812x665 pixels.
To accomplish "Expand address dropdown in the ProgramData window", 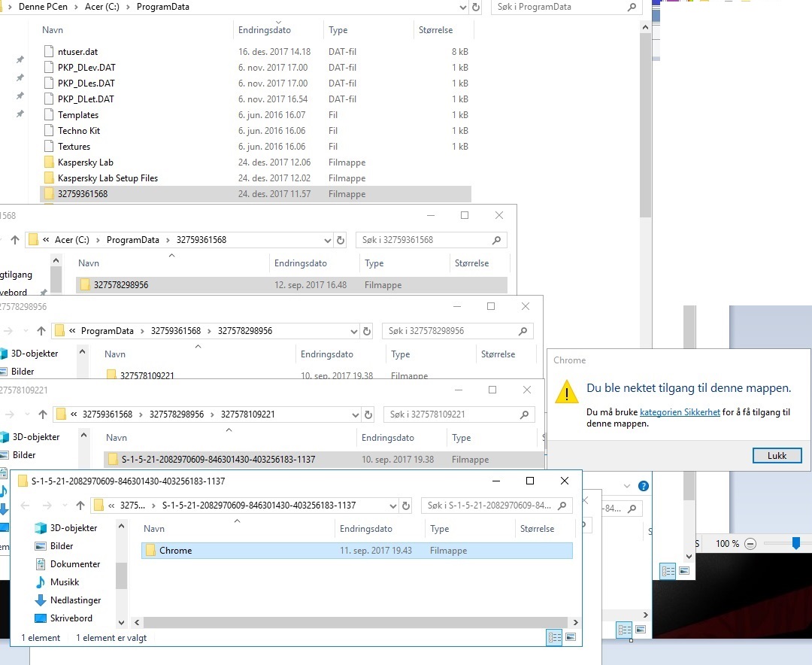I will coord(463,8).
